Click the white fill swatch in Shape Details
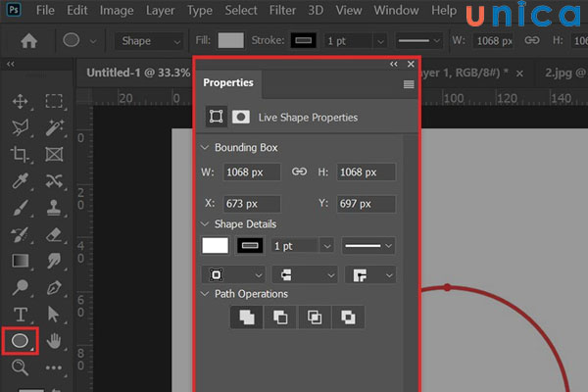The width and height of the screenshot is (588, 392). (215, 246)
